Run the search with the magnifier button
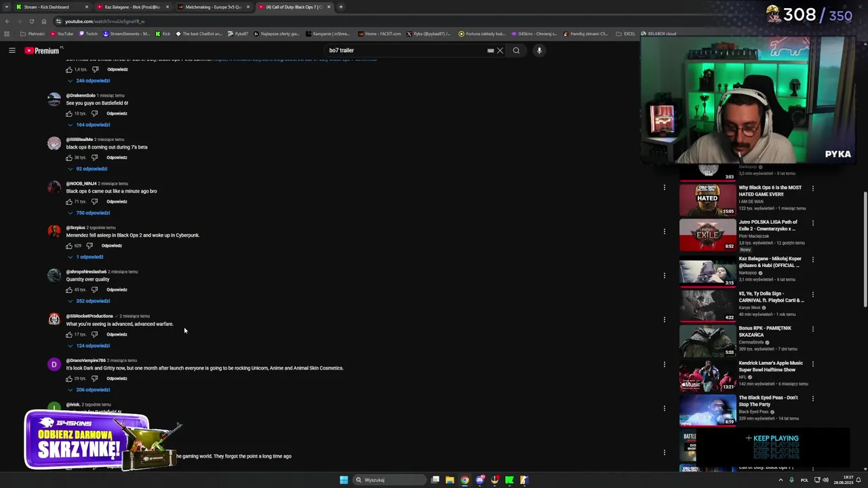The width and height of the screenshot is (868, 488). click(516, 50)
